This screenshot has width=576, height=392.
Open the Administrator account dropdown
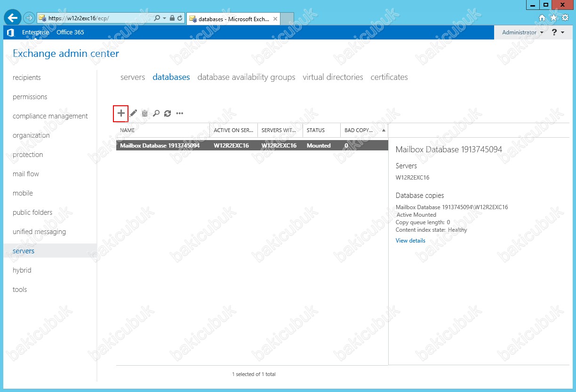[523, 32]
